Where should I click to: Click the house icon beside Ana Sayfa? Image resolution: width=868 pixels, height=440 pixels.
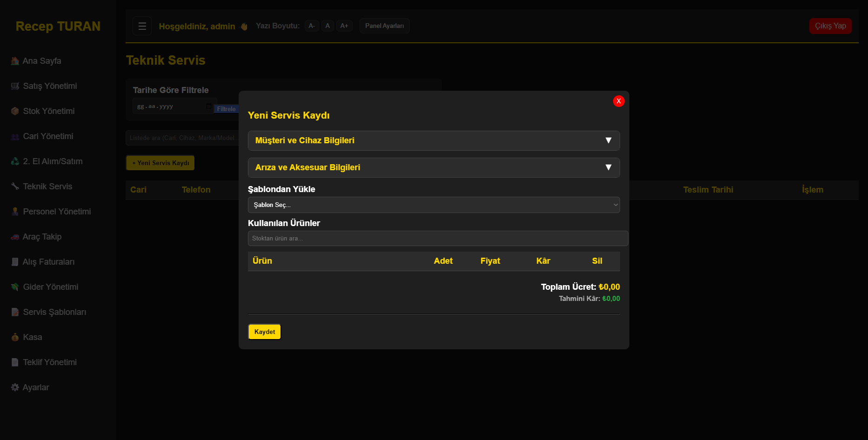pyautogui.click(x=15, y=61)
